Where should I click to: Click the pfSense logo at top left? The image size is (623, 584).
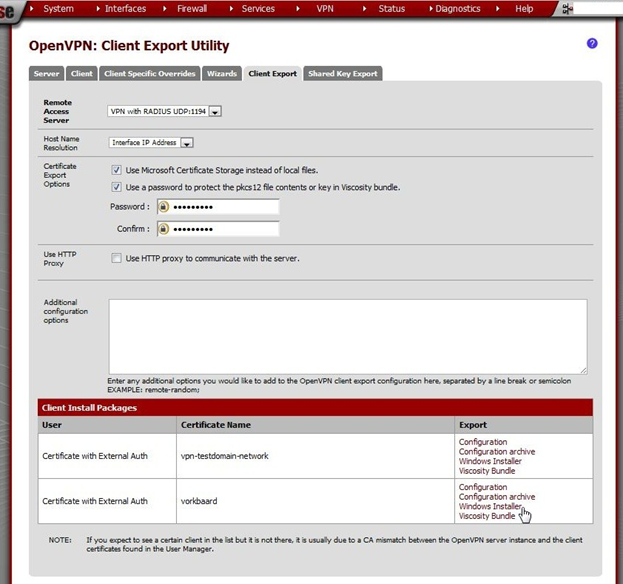7,11
